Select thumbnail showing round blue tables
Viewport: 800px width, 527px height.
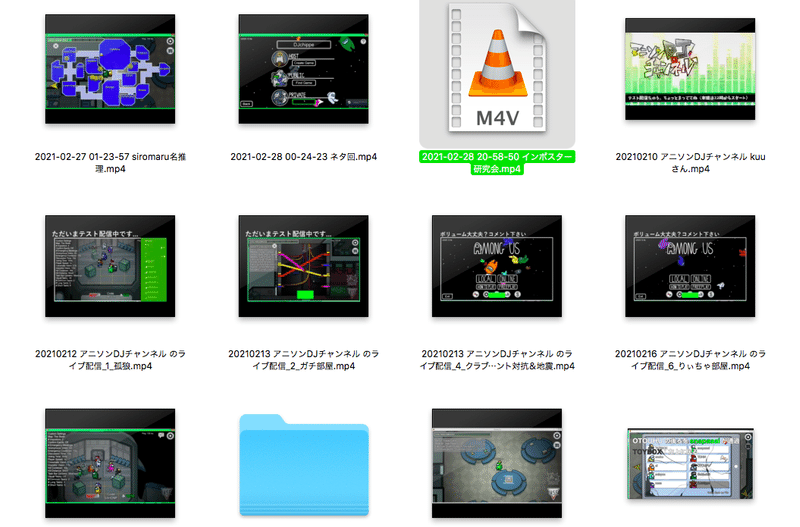[497, 463]
